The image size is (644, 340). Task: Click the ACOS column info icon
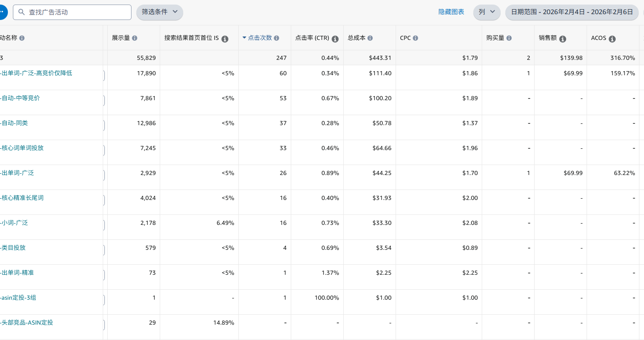tap(612, 39)
